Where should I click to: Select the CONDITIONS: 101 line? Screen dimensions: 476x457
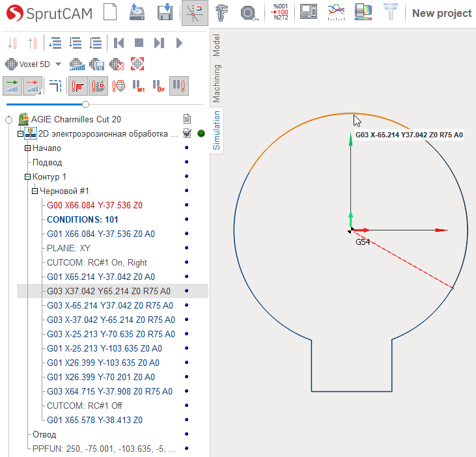pos(82,219)
